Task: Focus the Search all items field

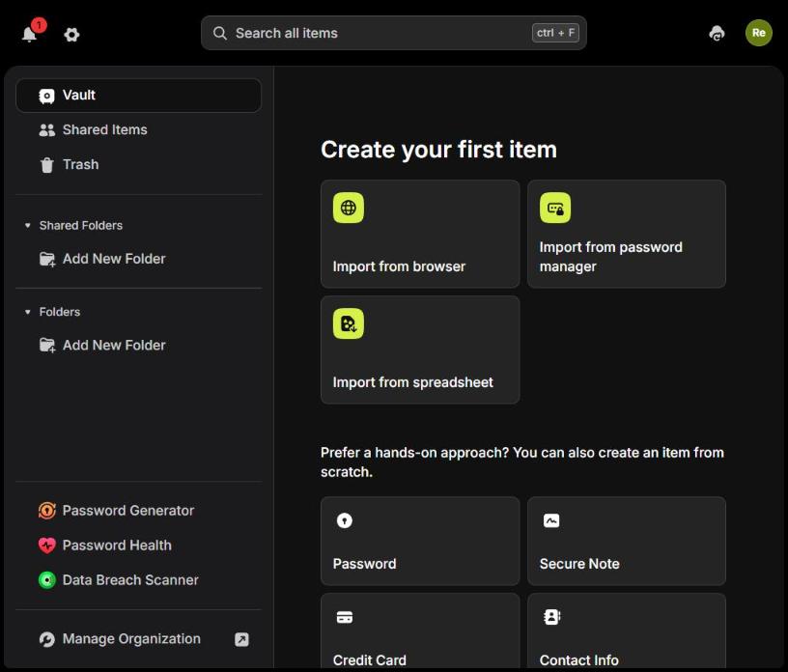Action: (393, 33)
